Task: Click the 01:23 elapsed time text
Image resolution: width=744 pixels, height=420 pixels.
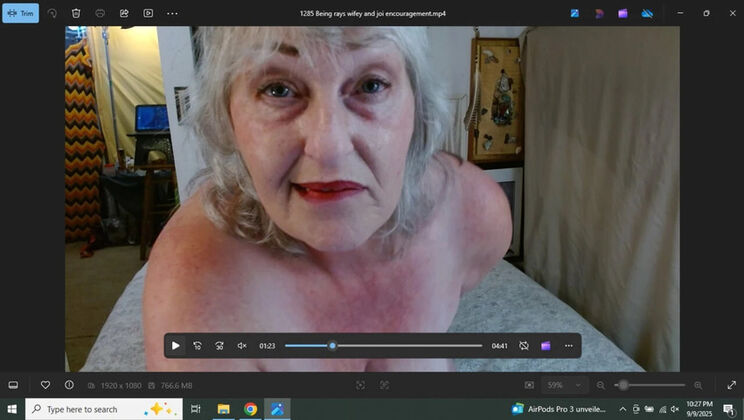Action: click(267, 346)
